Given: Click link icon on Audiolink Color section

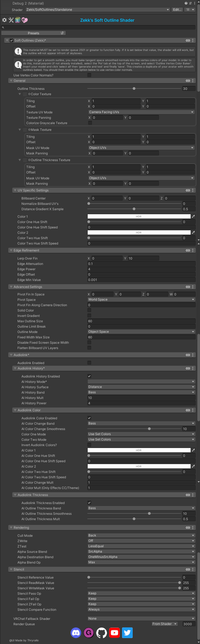Looking at the screenshot, I should (x=188, y=410).
